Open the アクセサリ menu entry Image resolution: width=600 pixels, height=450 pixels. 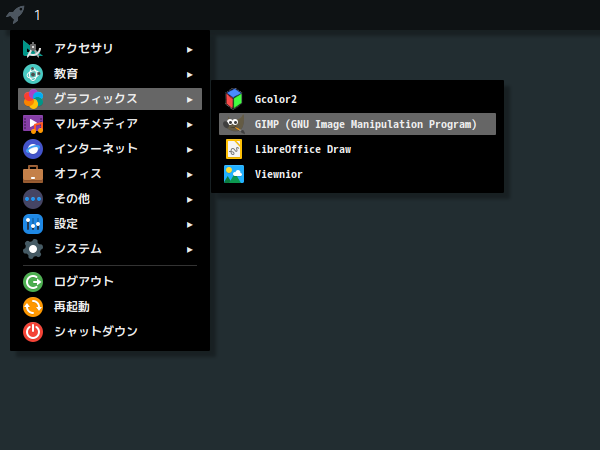pyautogui.click(x=110, y=49)
